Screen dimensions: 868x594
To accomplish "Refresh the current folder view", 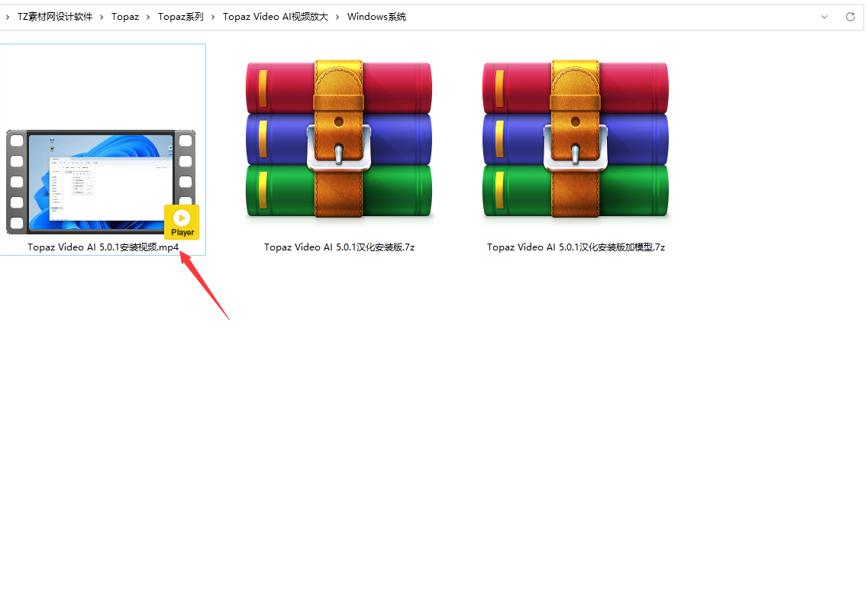I will pos(850,17).
